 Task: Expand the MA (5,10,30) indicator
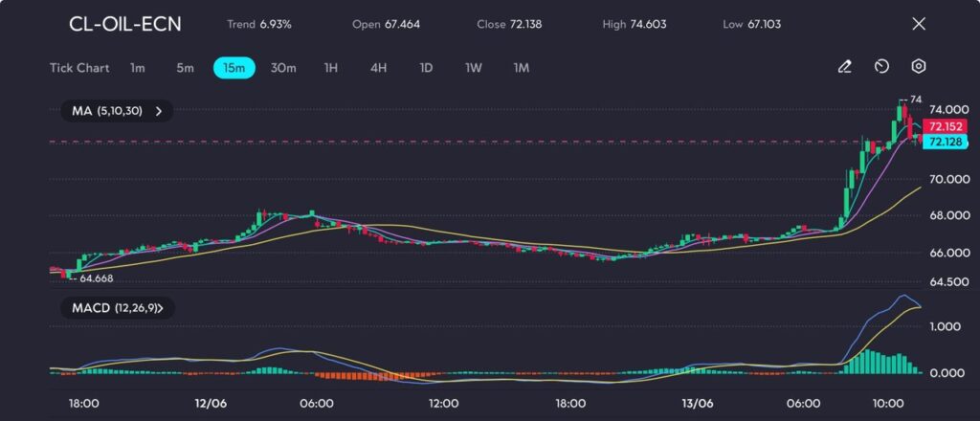pyautogui.click(x=117, y=111)
